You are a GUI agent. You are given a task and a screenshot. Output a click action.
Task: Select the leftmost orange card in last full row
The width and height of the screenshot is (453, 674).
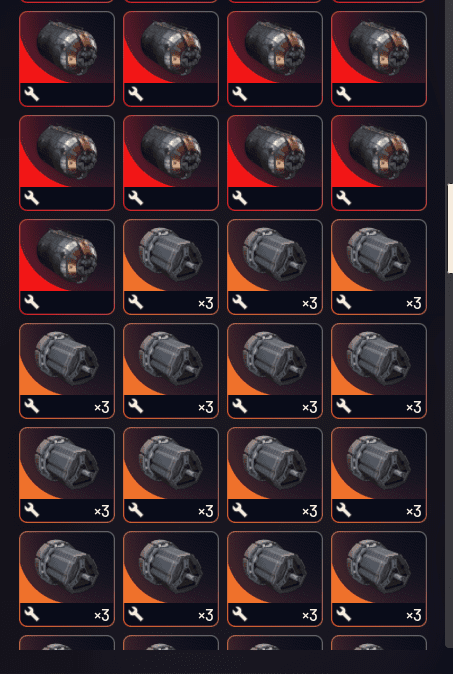(67, 579)
